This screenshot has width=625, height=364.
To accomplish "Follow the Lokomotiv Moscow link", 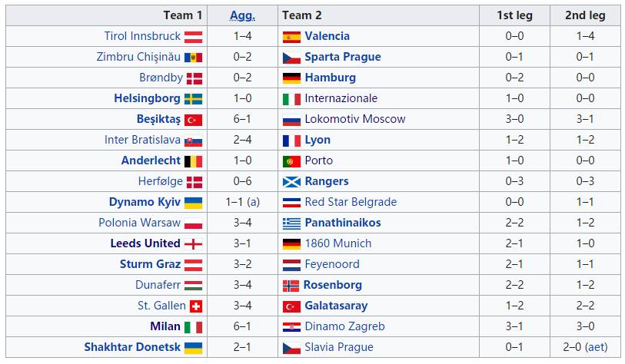I will [354, 119].
